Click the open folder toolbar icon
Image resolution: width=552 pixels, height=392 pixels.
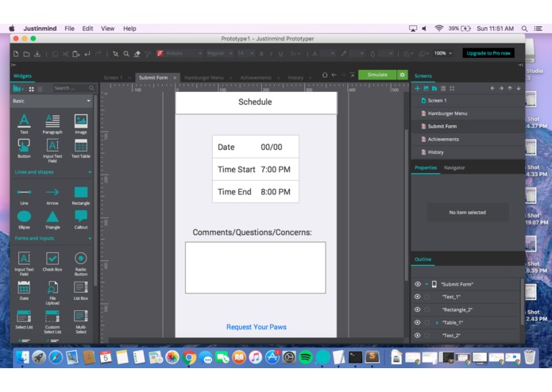(26, 53)
